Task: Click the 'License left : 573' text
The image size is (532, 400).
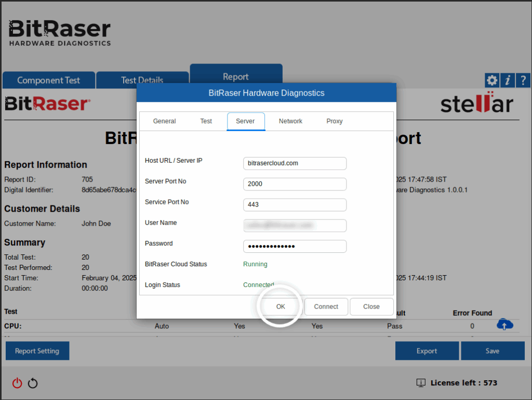Action: coord(464,383)
